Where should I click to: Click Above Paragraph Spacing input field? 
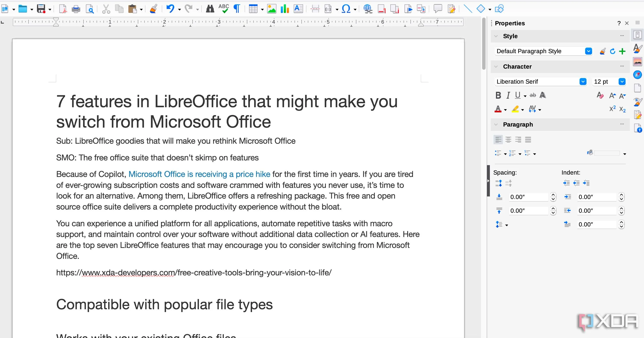(x=528, y=197)
